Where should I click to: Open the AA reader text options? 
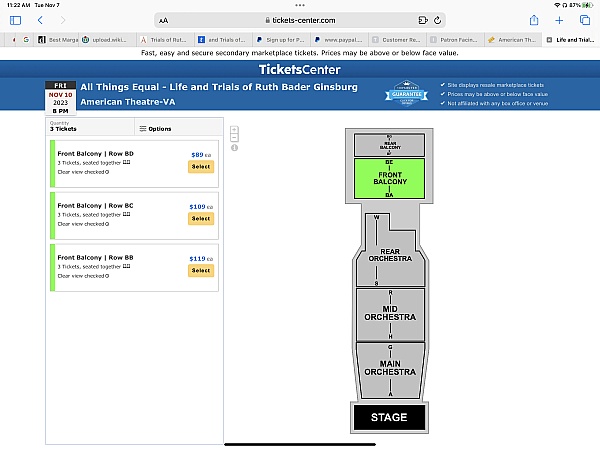click(x=163, y=21)
